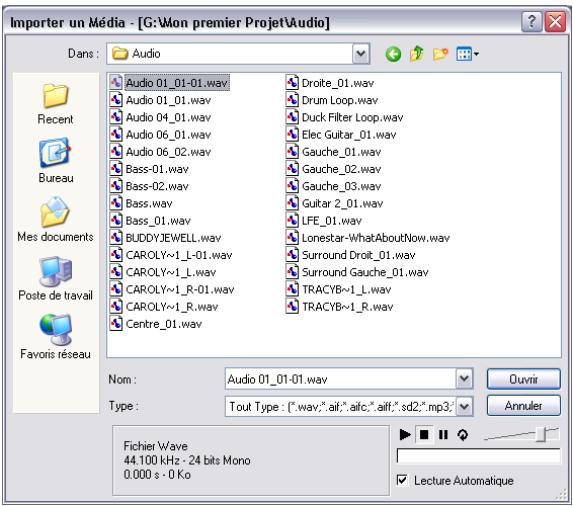The image size is (573, 506).
Task: Select file Elec Guitar_01.wav
Action: tap(341, 134)
